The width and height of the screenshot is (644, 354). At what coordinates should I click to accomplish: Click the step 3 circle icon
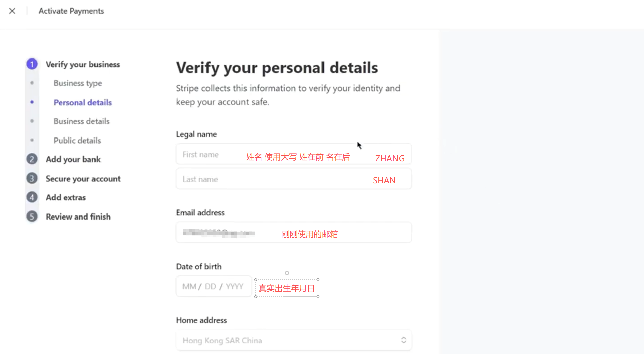pos(32,178)
